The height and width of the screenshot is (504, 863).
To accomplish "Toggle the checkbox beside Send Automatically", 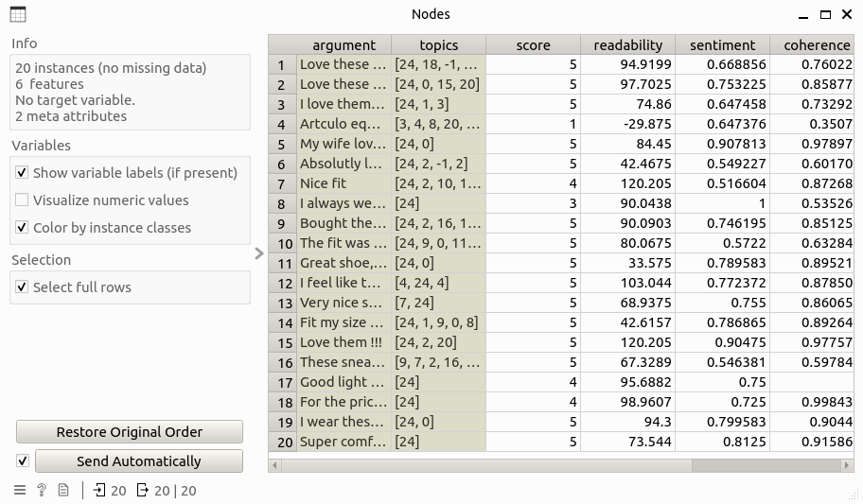I will click(23, 461).
